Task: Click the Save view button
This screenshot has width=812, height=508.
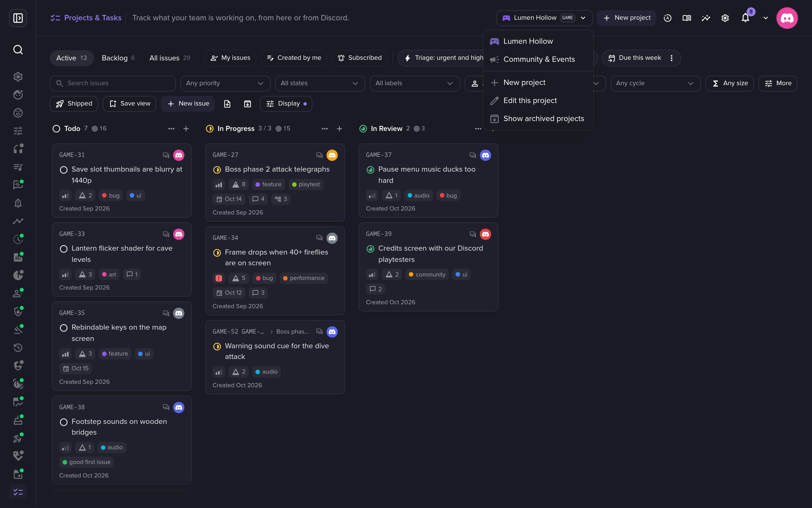Action: 129,104
